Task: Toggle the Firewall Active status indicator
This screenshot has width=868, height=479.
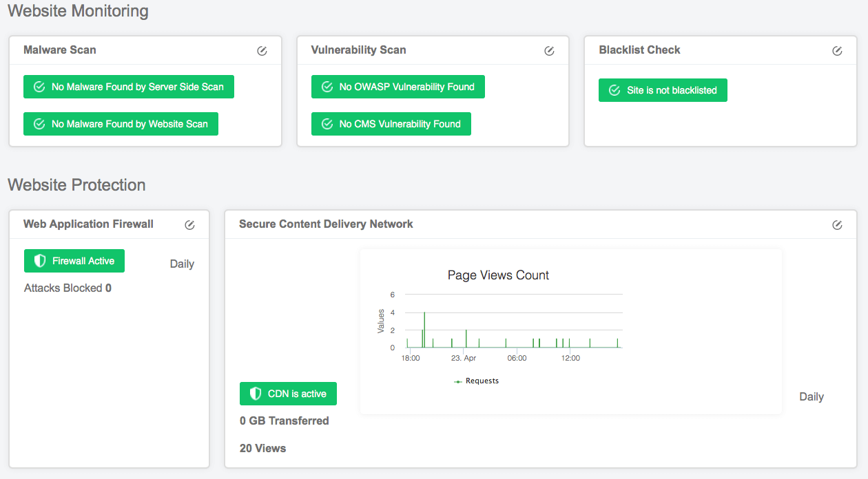Action: coord(74,261)
